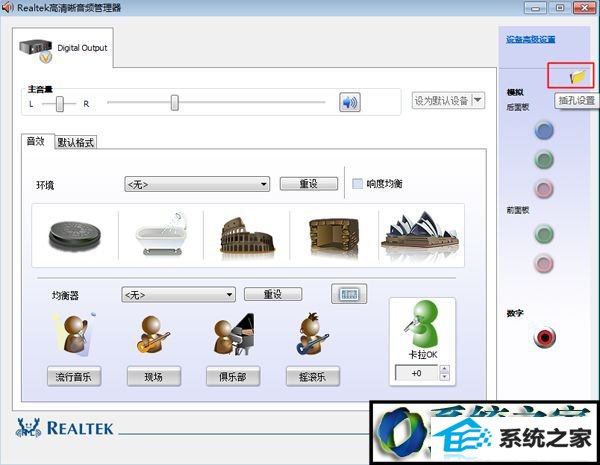Select the stone plate environment icon
This screenshot has height=465, width=600.
[75, 236]
